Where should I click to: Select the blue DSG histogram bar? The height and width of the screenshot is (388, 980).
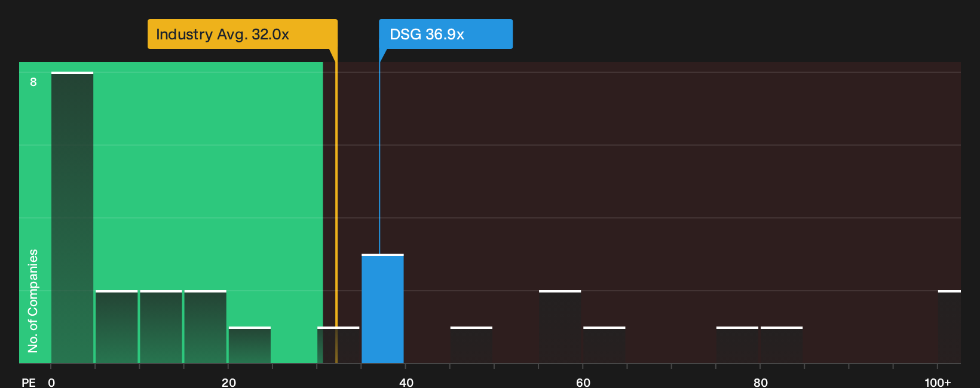tap(382, 309)
